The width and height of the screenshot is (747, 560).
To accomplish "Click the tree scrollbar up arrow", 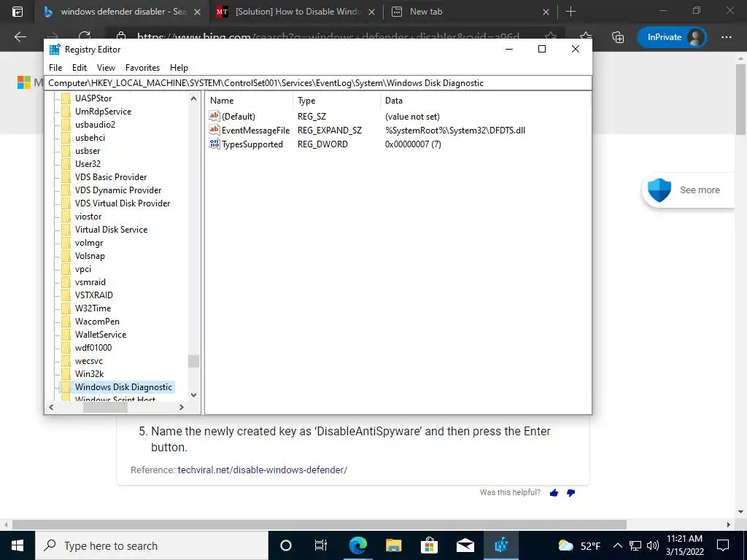I will tap(193, 98).
